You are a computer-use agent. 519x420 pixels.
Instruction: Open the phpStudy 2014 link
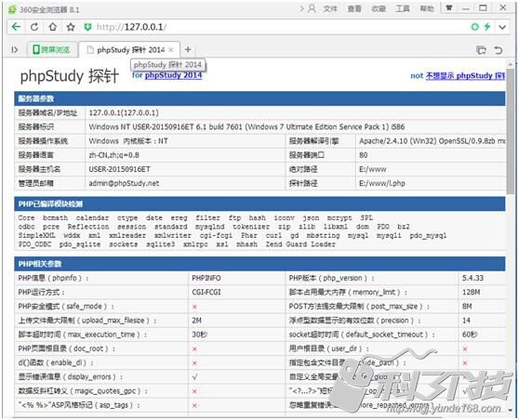tap(173, 75)
